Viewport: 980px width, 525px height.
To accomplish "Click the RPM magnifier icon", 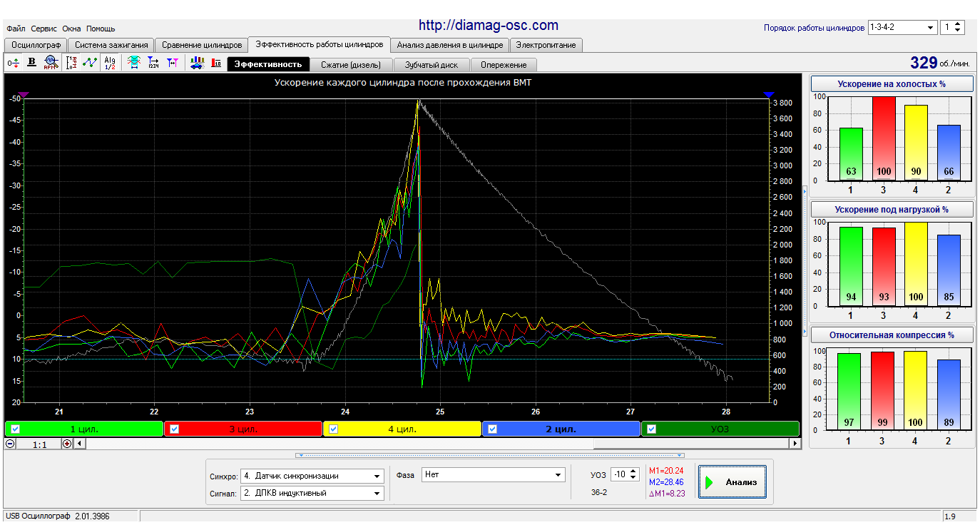I will point(50,63).
